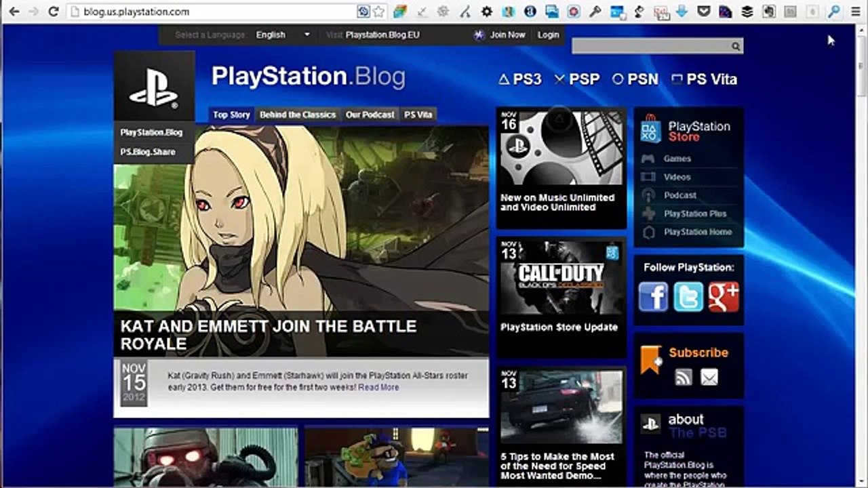The height and width of the screenshot is (488, 868).
Task: Open the PS Vita category in header
Action: click(704, 79)
